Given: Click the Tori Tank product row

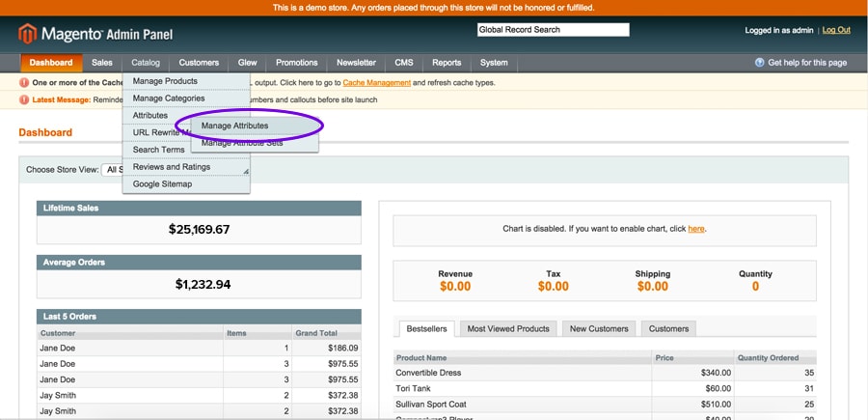Looking at the screenshot, I should coord(605,388).
